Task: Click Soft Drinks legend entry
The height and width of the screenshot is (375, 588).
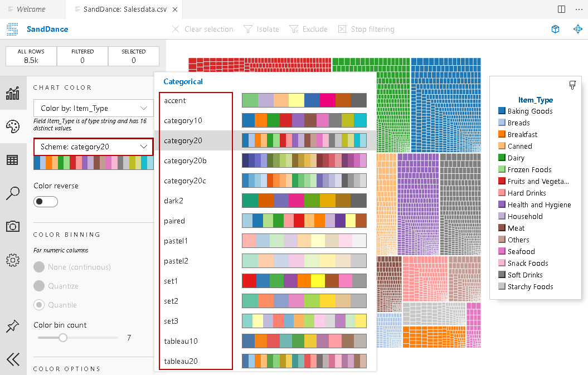Action: [521, 275]
